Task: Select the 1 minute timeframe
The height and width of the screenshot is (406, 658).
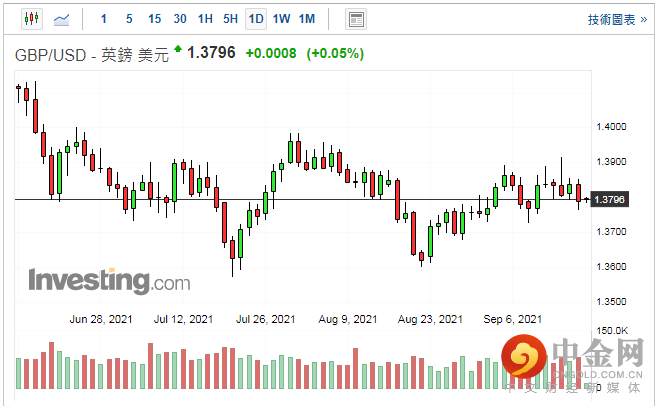Action: click(x=104, y=19)
